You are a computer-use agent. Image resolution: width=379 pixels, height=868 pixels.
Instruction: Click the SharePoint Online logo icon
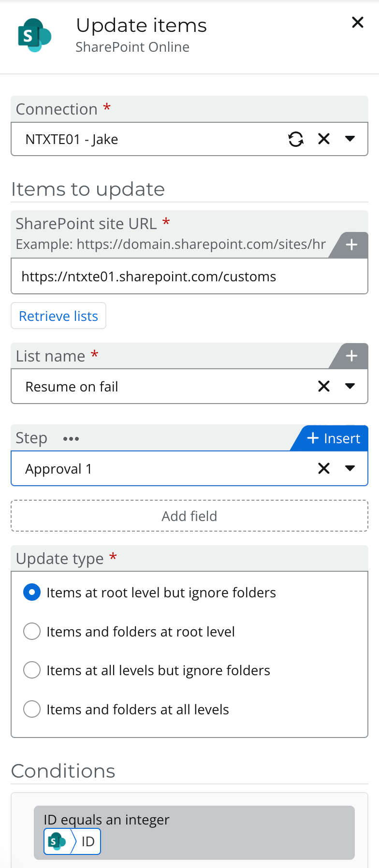(34, 35)
